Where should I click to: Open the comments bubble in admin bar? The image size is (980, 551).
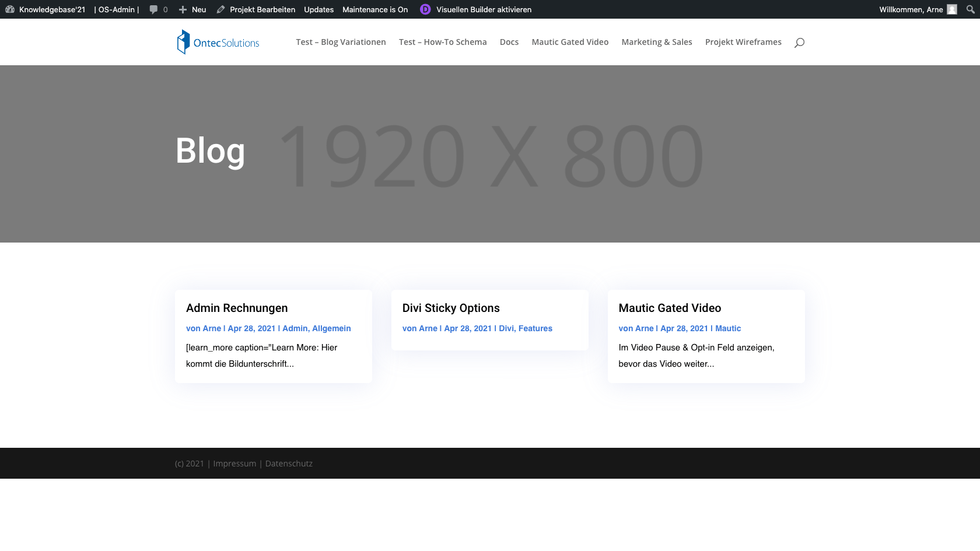[158, 9]
